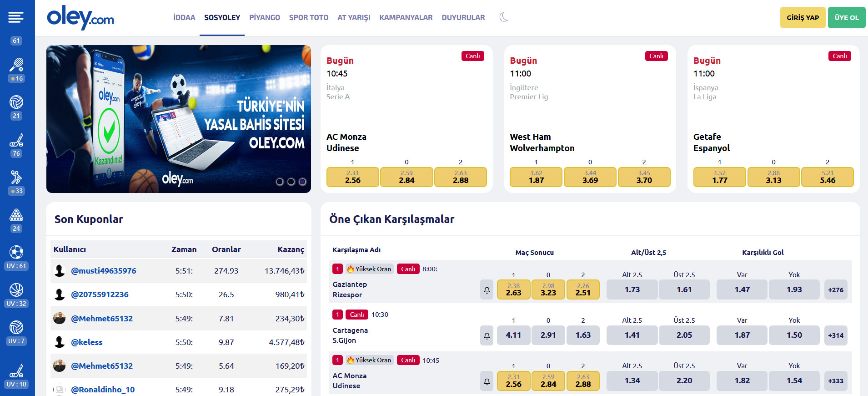Open the İDDAA tab
This screenshot has width=868, height=396.
(184, 17)
